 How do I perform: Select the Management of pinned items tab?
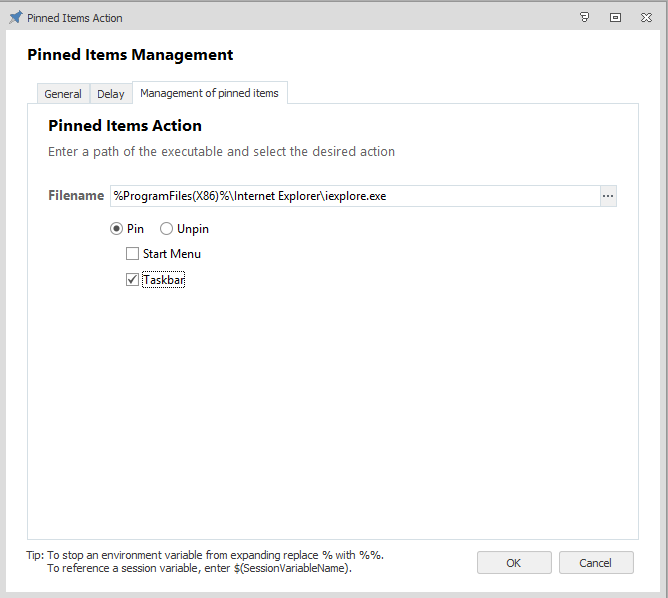209,93
